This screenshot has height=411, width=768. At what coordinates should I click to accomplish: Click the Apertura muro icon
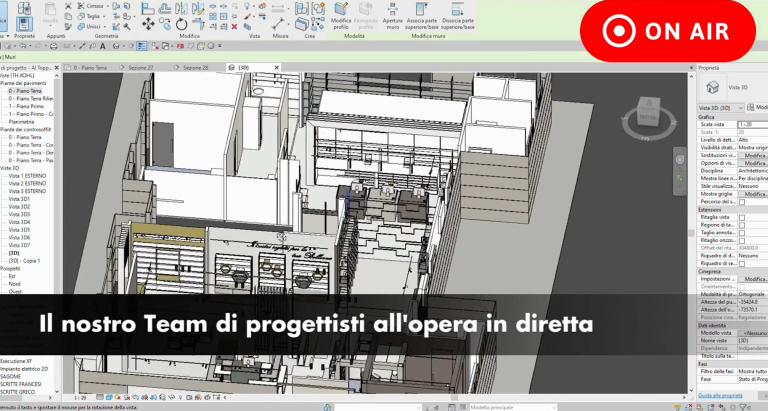(392, 12)
